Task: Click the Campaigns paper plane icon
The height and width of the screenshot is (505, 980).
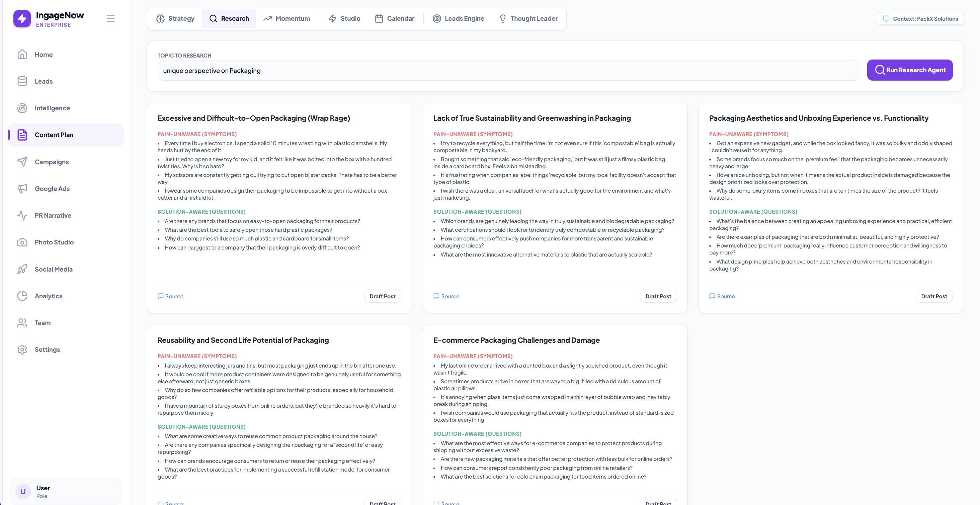Action: (22, 162)
